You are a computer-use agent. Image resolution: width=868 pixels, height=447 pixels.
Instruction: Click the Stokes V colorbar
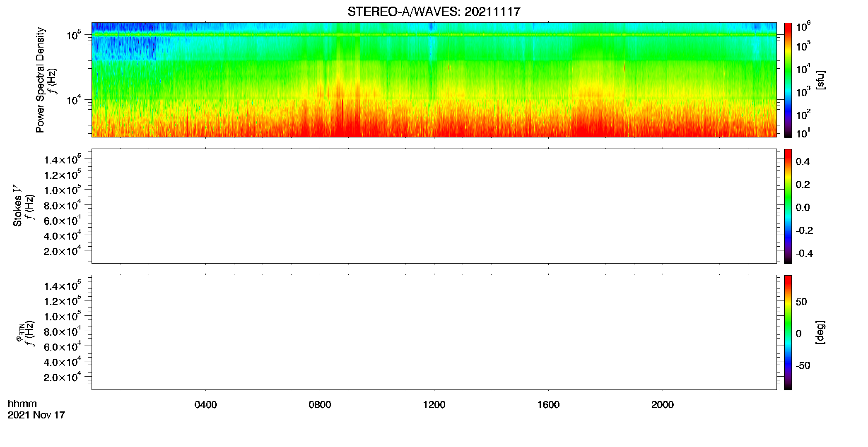pos(788,206)
